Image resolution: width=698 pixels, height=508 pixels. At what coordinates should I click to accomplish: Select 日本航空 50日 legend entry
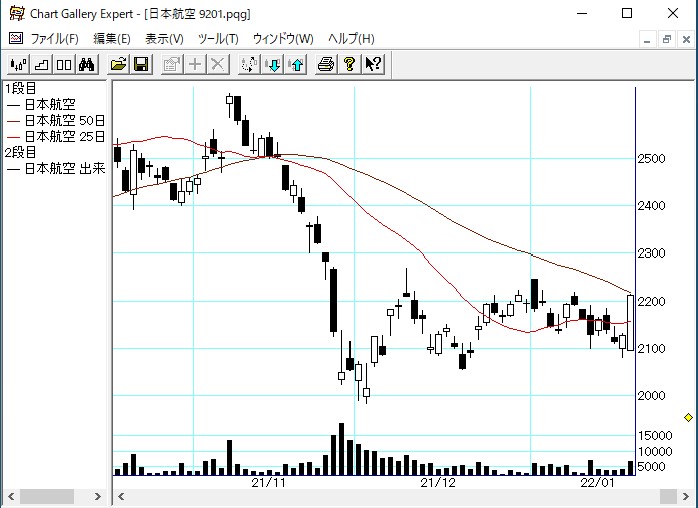(56, 120)
